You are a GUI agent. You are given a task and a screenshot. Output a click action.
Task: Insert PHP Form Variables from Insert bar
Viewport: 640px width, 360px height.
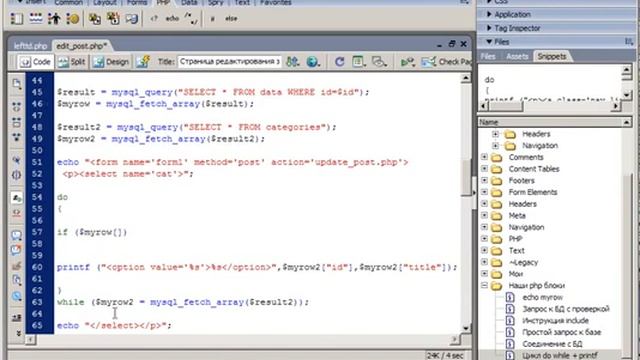[17, 18]
